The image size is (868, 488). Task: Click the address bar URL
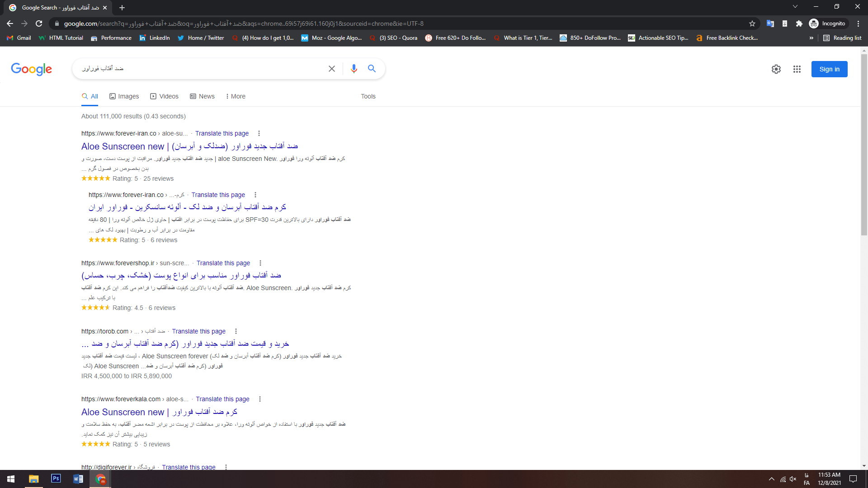coord(244,23)
